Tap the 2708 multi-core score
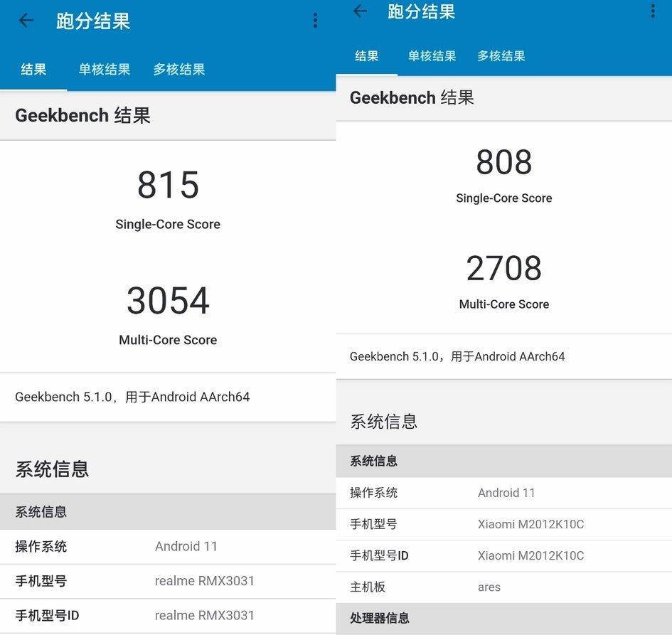 tap(503, 268)
